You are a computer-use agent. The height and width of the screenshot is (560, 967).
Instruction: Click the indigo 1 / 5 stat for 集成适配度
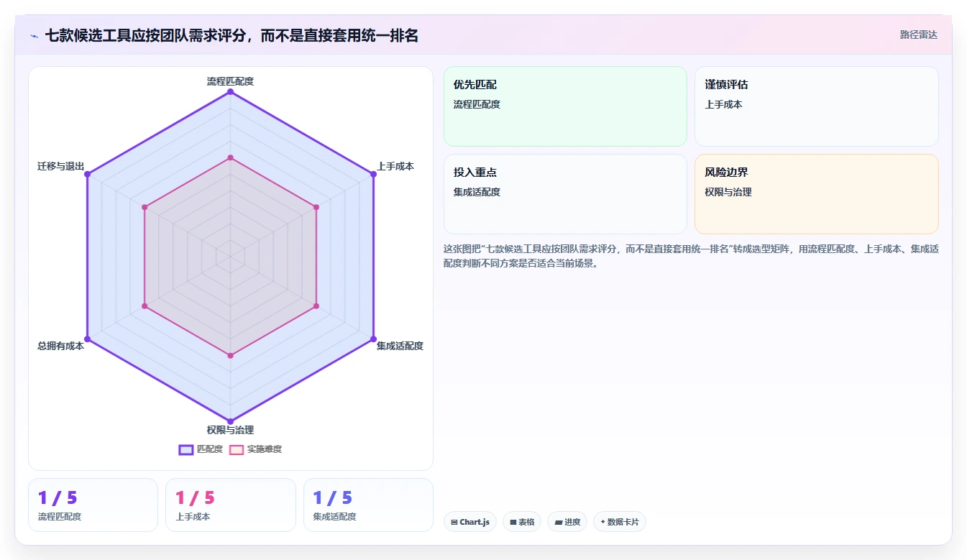[333, 497]
